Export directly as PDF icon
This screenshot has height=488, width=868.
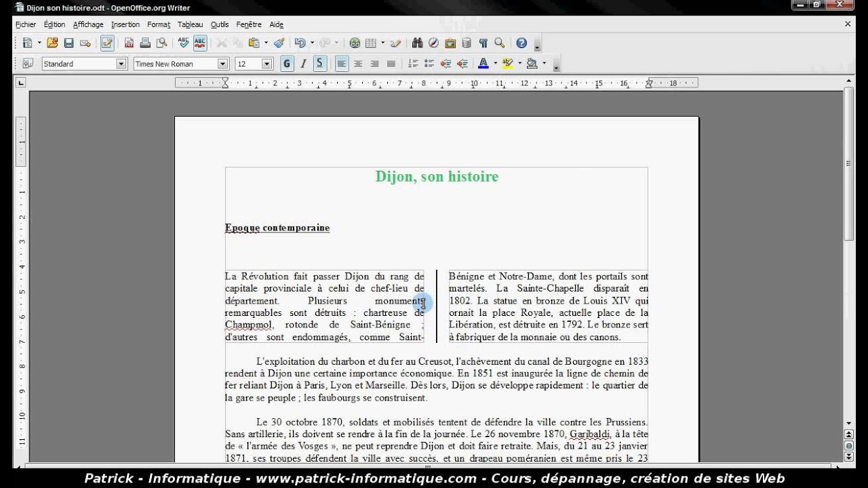coord(129,43)
